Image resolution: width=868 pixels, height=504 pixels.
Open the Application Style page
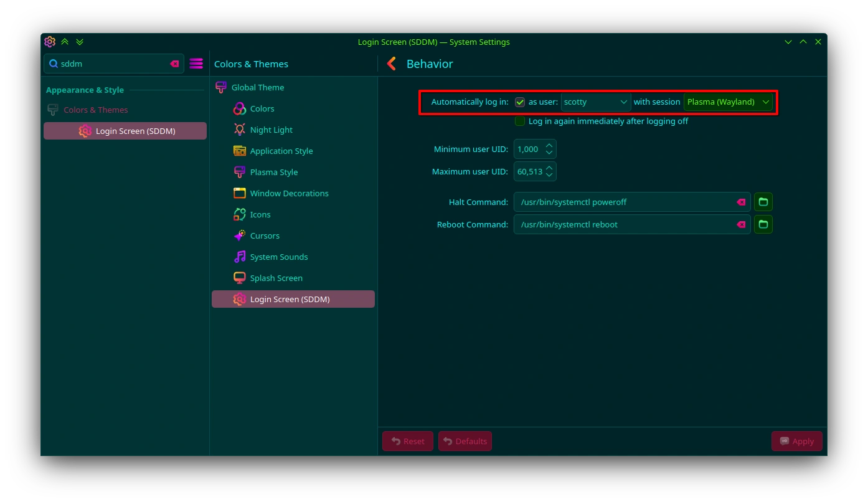point(293,151)
